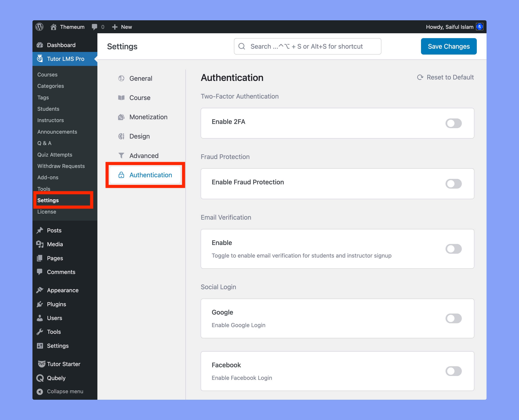Click the settings search input field
This screenshot has height=420, width=519.
coord(307,46)
